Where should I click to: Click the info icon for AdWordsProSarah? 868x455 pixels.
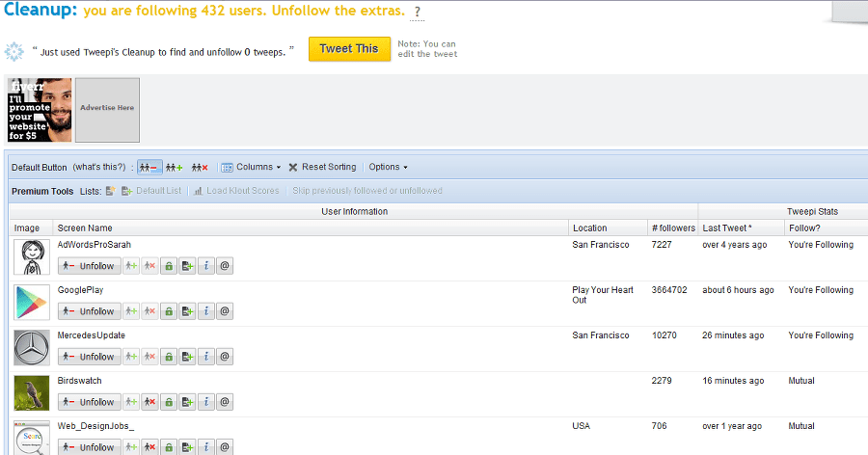point(205,266)
